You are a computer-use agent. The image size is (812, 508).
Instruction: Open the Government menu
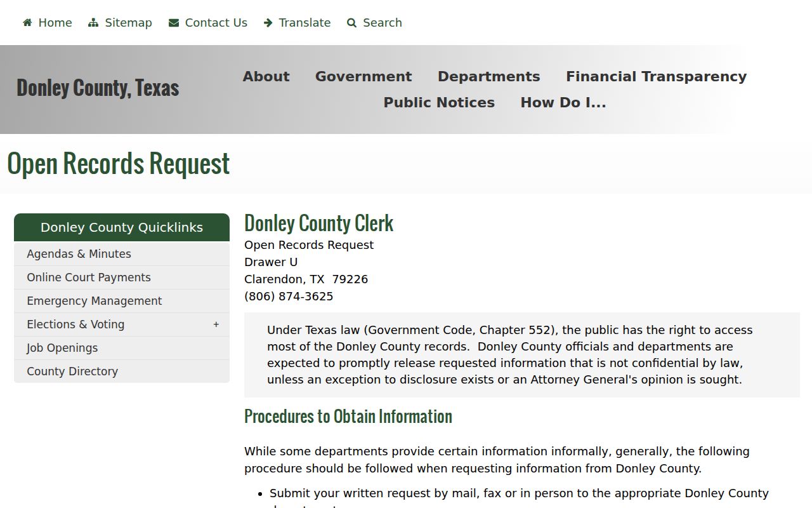(363, 76)
